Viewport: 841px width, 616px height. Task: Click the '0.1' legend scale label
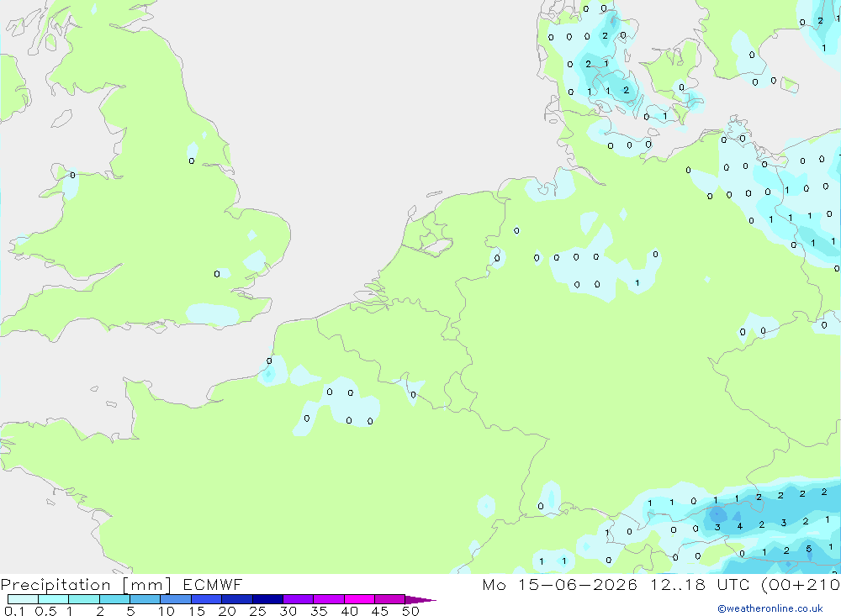click(x=14, y=611)
